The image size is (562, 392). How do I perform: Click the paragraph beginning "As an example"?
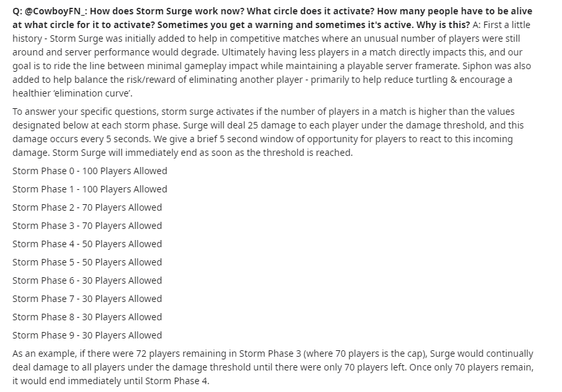click(261, 354)
